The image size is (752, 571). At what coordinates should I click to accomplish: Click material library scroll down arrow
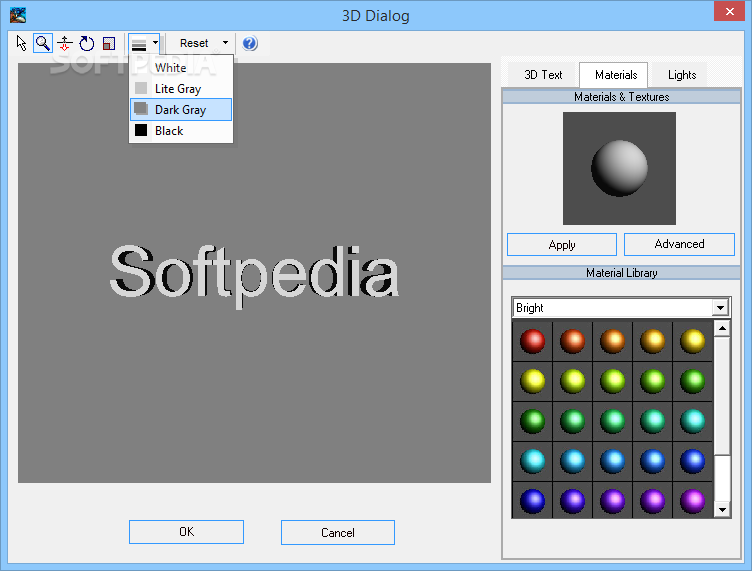pyautogui.click(x=722, y=510)
